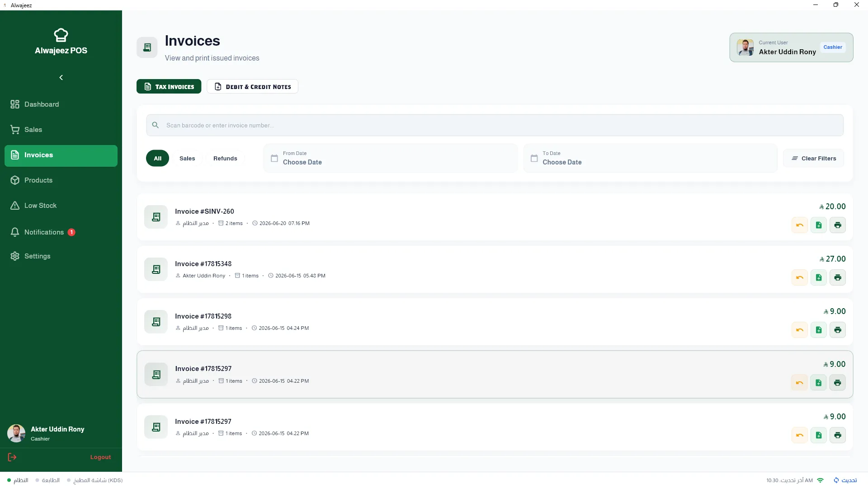Refund invoice 17815298 with the orange arrow
Image resolution: width=868 pixels, height=488 pixels.
[x=800, y=330]
